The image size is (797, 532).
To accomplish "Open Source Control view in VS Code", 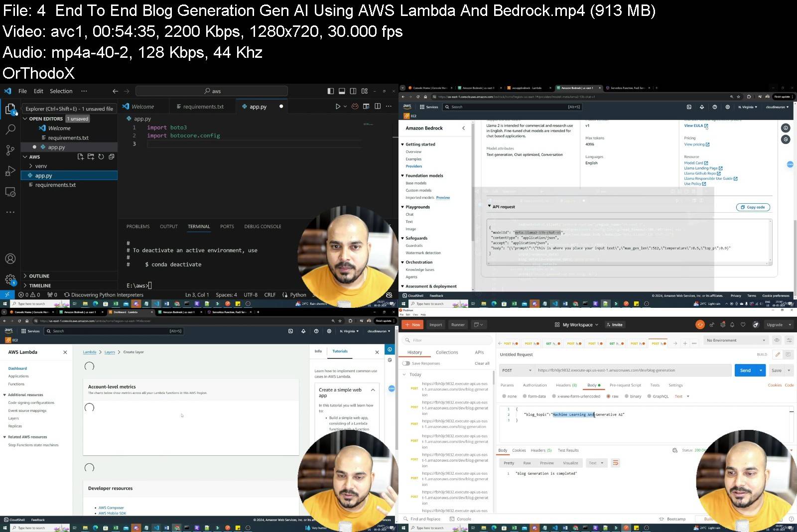I will coord(10,150).
